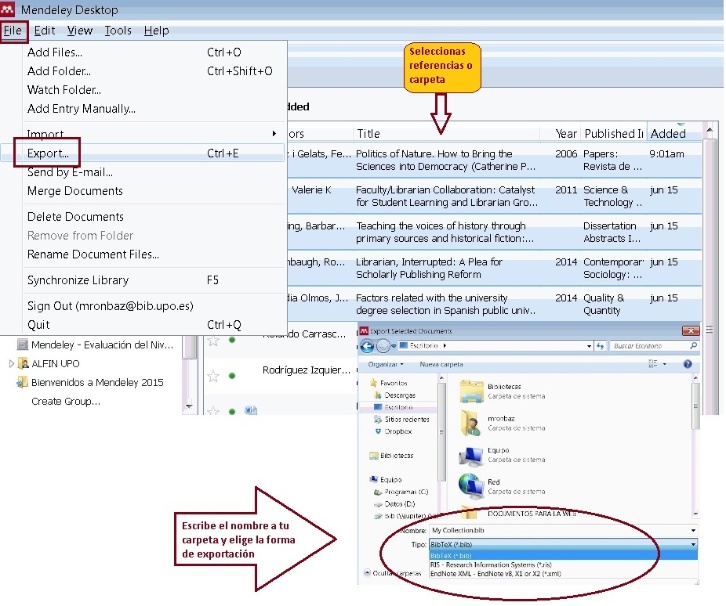Select 'Librarian, Interrupted' document row
Image resolution: width=726 pixels, height=606 pixels.
coord(494,269)
